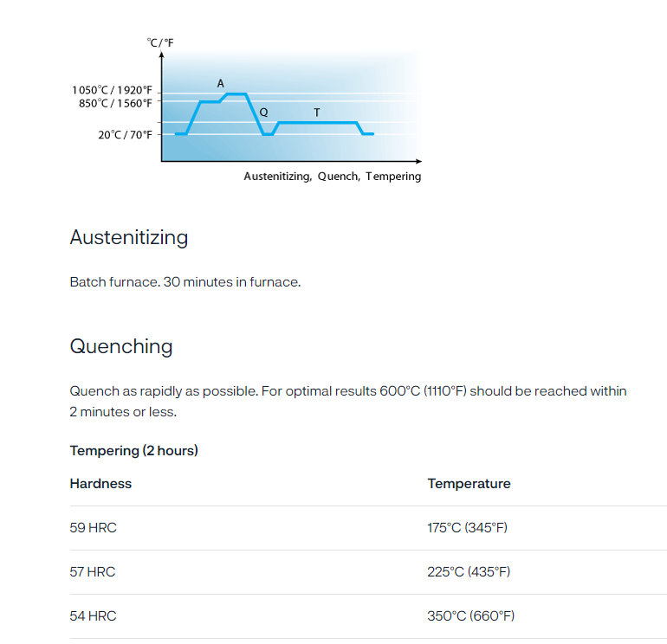Click the 'Batch furnace' description text
Viewport: 667px width, 644px height.
(185, 282)
